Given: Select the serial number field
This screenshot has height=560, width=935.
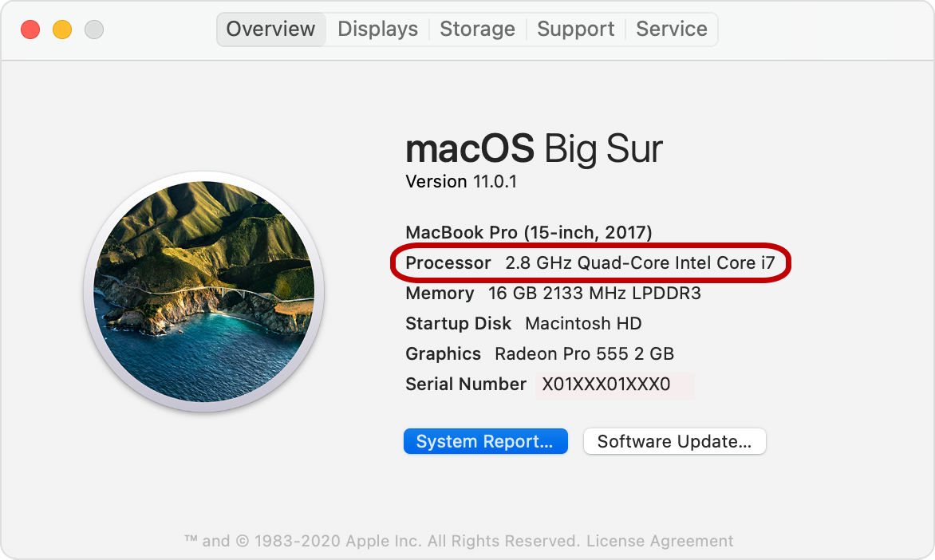Looking at the screenshot, I should point(615,385).
